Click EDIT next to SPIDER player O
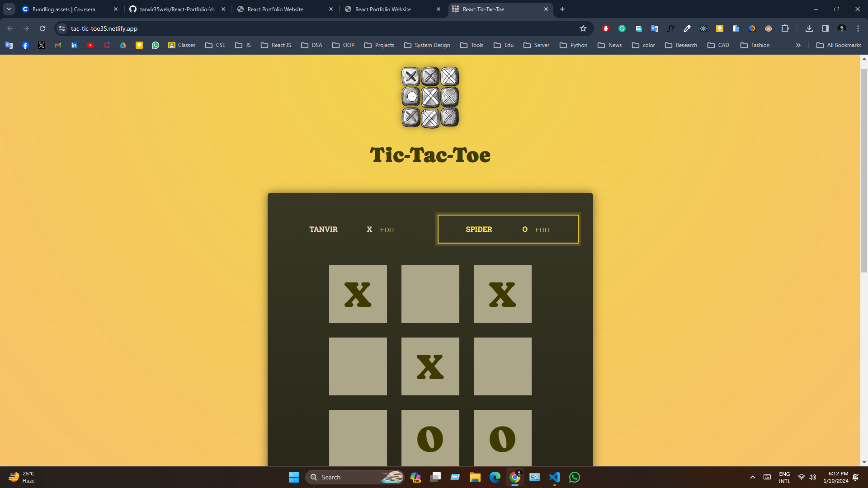 point(542,230)
